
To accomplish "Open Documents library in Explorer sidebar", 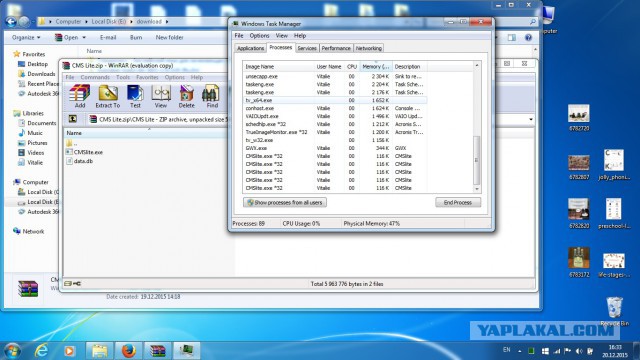I will coord(37,123).
